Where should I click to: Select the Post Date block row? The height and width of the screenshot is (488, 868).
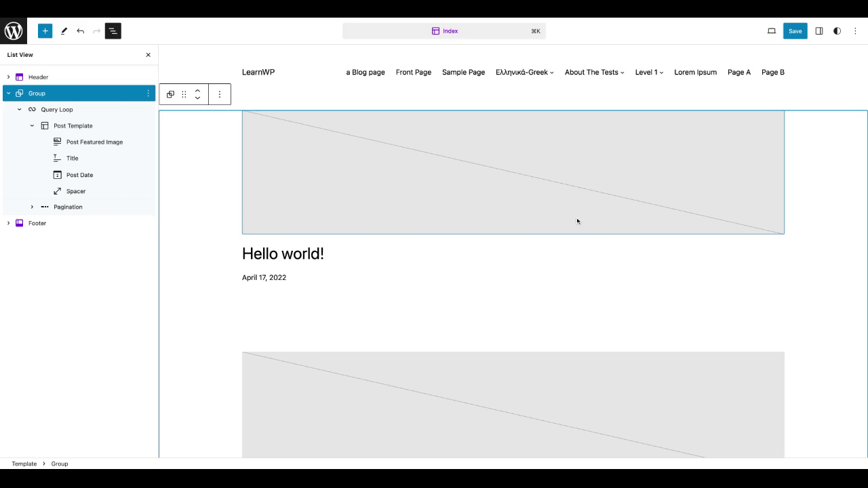(x=79, y=175)
